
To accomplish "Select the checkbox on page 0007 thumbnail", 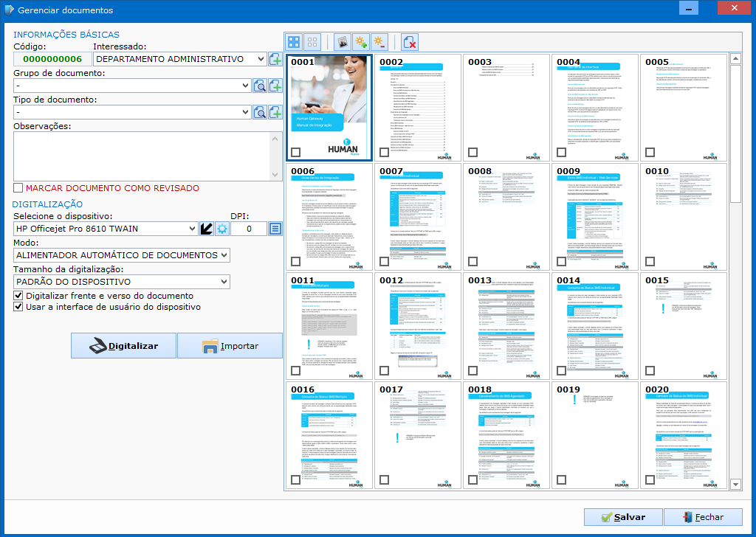I will tap(384, 261).
